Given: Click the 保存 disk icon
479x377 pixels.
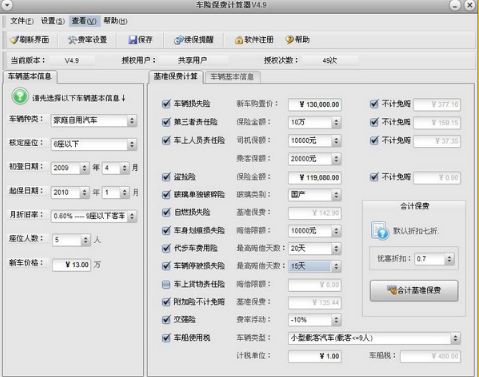Looking at the screenshot, I should tap(133, 40).
